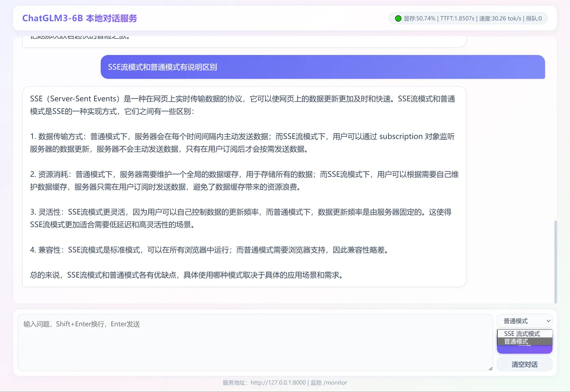Collapse the 普通模式 mode dropdown box

[x=524, y=321]
